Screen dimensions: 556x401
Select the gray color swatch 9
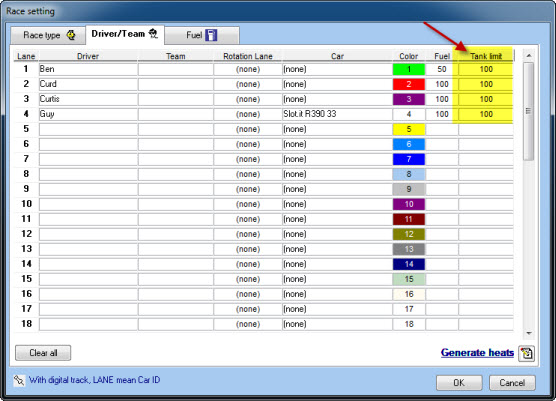[409, 189]
